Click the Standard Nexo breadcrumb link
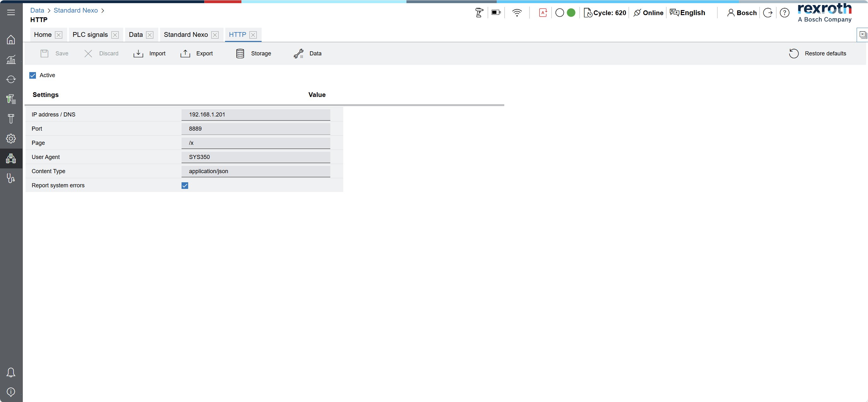 click(x=76, y=10)
